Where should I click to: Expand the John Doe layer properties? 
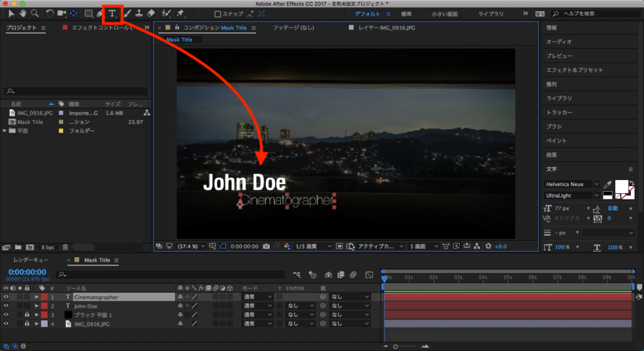pyautogui.click(x=36, y=306)
